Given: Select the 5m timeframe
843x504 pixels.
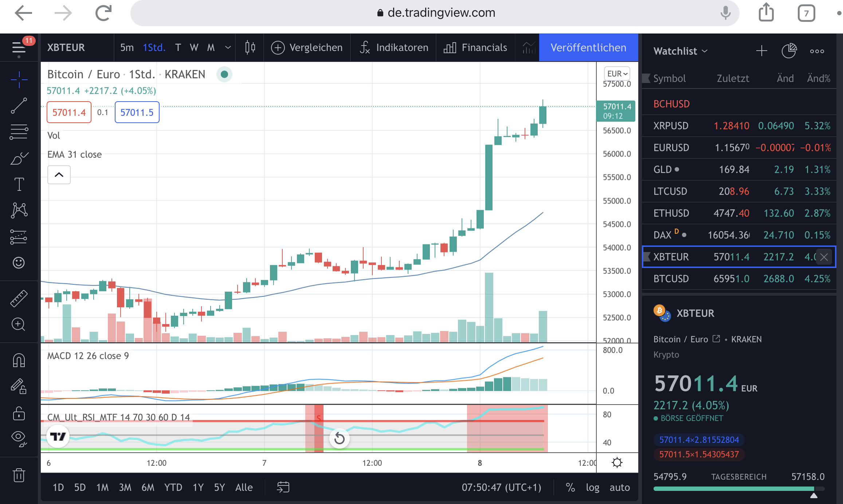Looking at the screenshot, I should point(127,47).
